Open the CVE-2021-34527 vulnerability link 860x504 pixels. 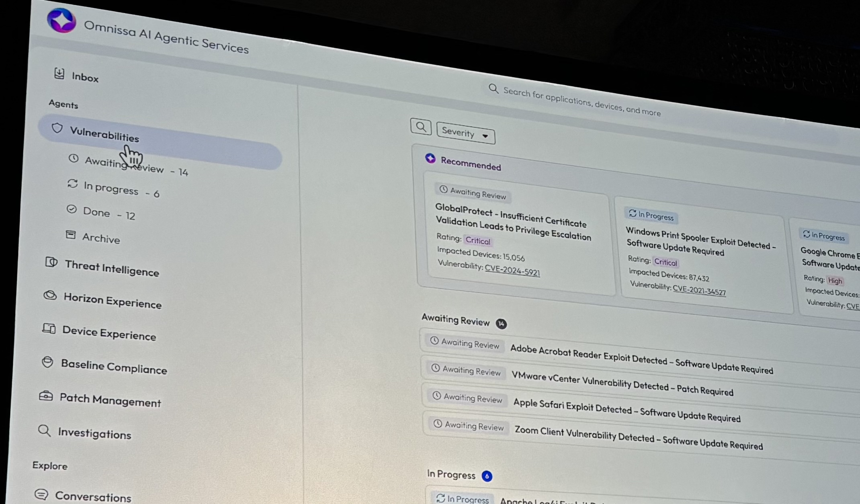pos(699,291)
